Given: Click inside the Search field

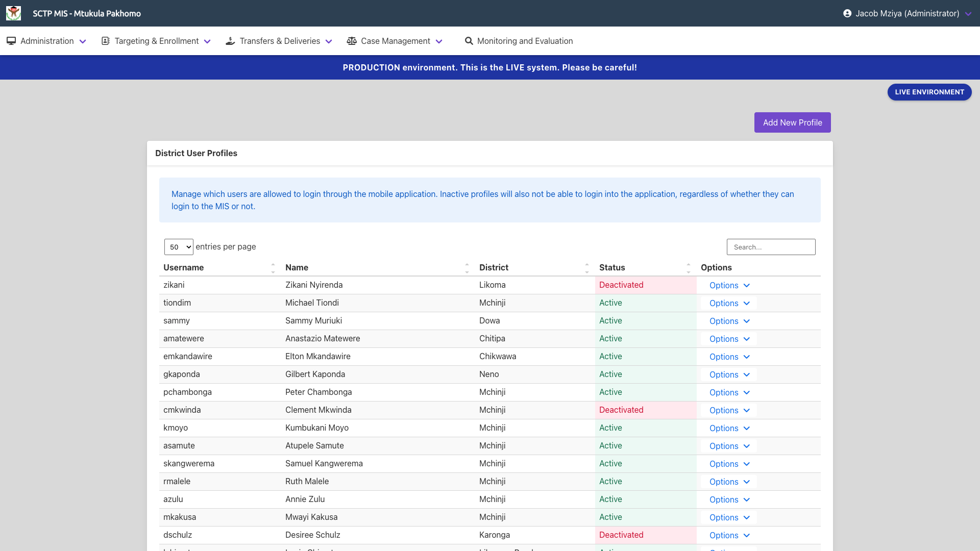Looking at the screenshot, I should tap(771, 247).
